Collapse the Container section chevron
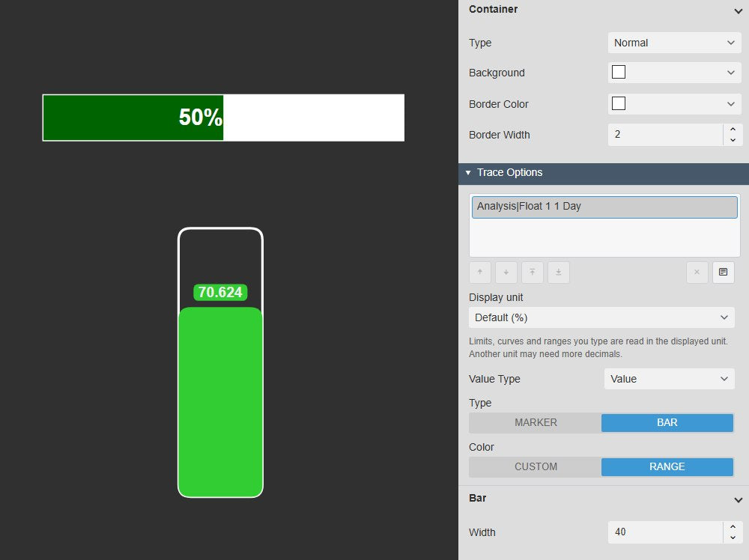749x560 pixels. [738, 11]
